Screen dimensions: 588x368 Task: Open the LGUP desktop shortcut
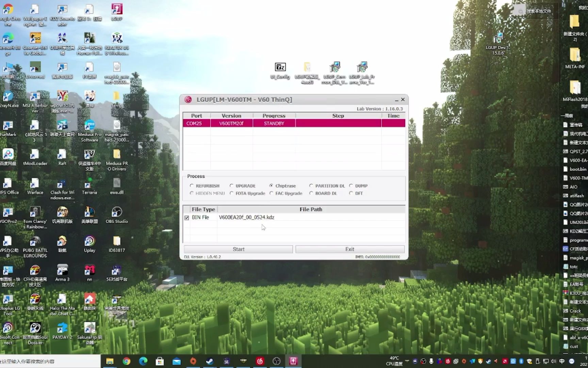click(117, 12)
